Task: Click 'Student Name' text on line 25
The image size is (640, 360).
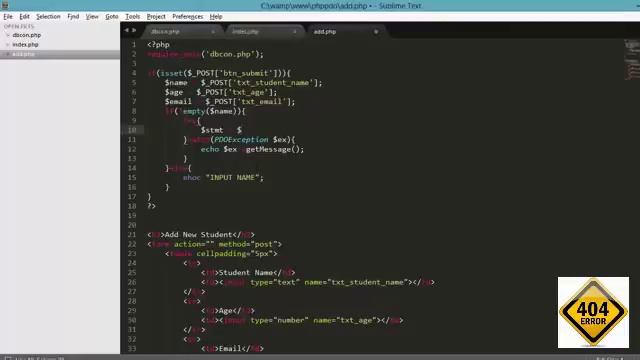Action: [246, 273]
